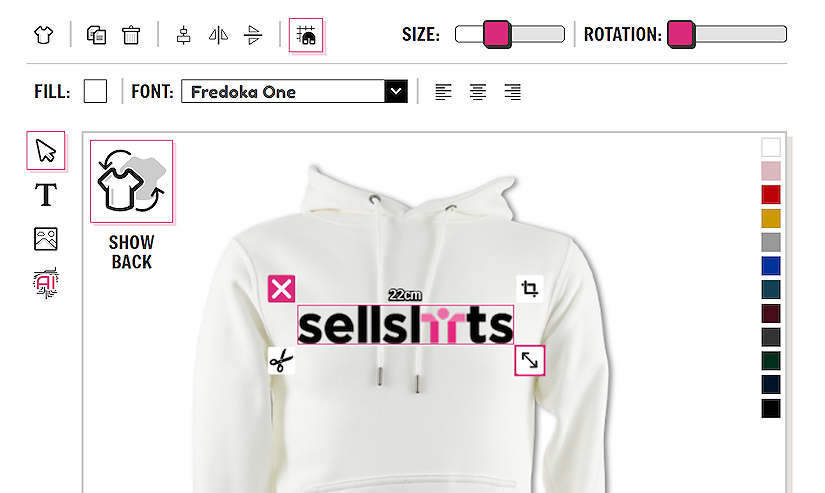Pick the red garment color swatch
The image size is (825, 493).
771,195
